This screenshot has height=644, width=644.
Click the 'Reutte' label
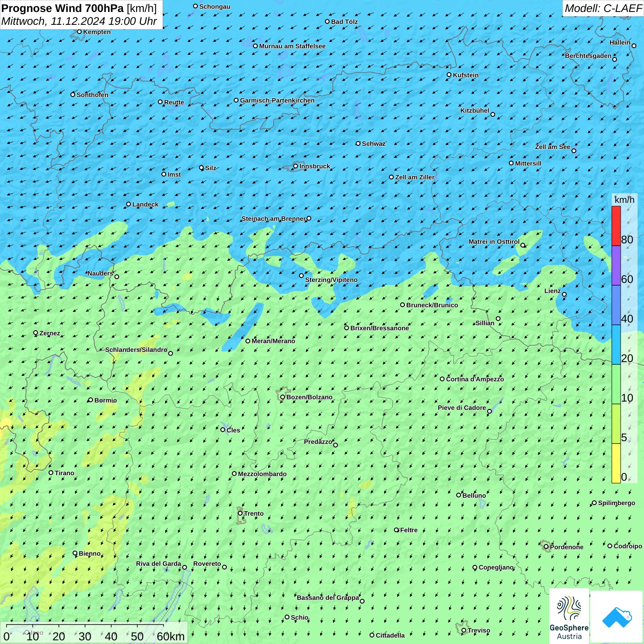[x=174, y=102]
